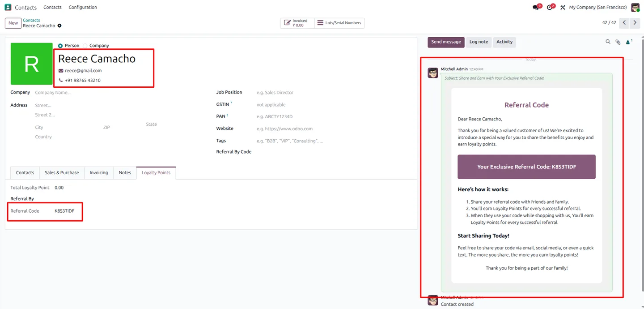The height and width of the screenshot is (309, 644).
Task: Click the gear icon beside Reece Camacho
Action: point(59,26)
